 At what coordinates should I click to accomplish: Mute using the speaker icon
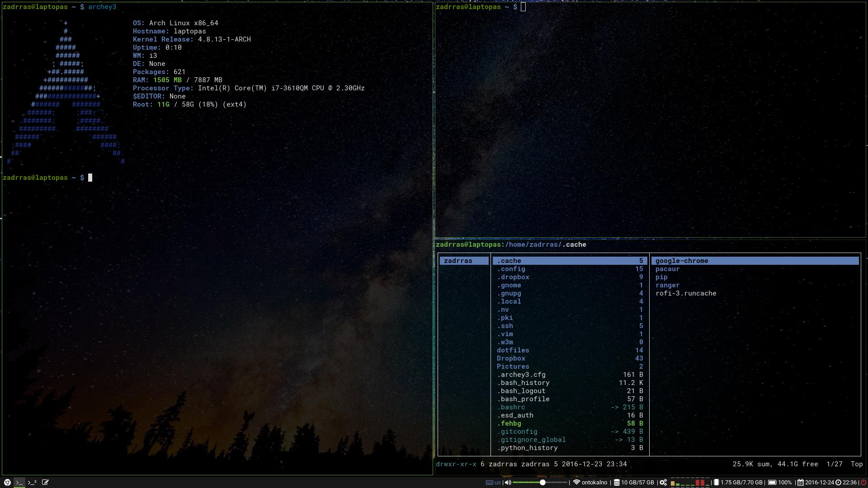(508, 483)
